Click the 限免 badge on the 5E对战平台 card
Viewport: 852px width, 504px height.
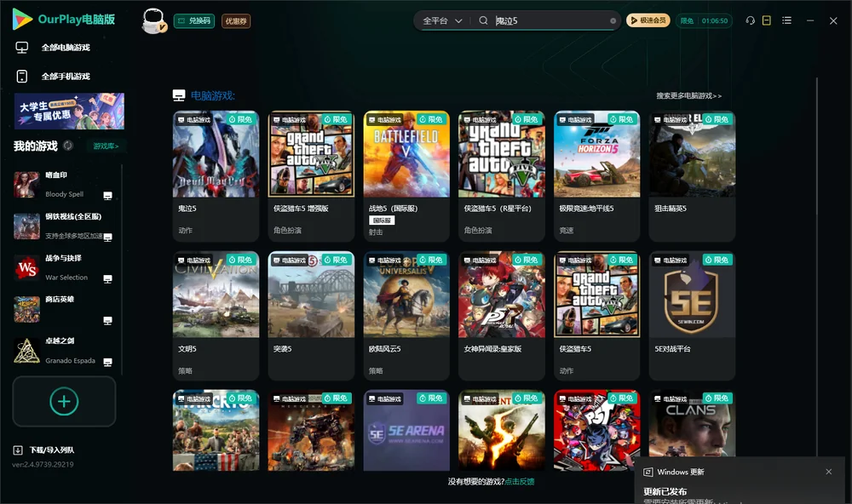(717, 260)
